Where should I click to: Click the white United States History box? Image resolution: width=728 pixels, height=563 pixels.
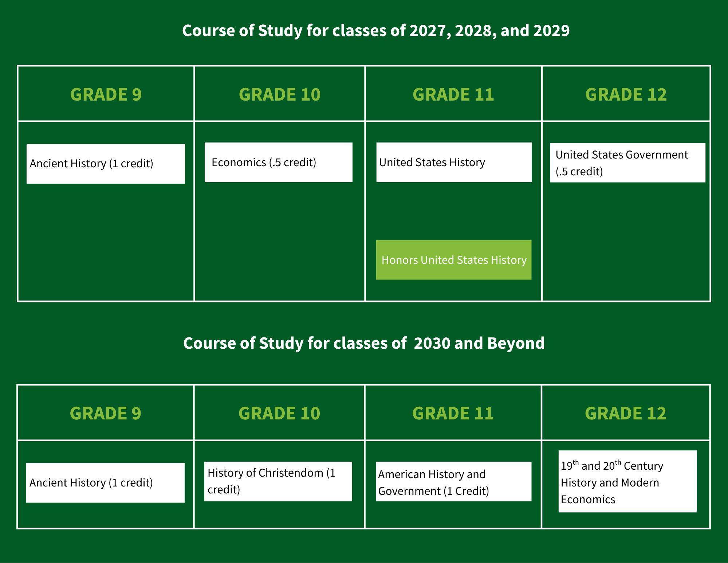click(x=454, y=162)
